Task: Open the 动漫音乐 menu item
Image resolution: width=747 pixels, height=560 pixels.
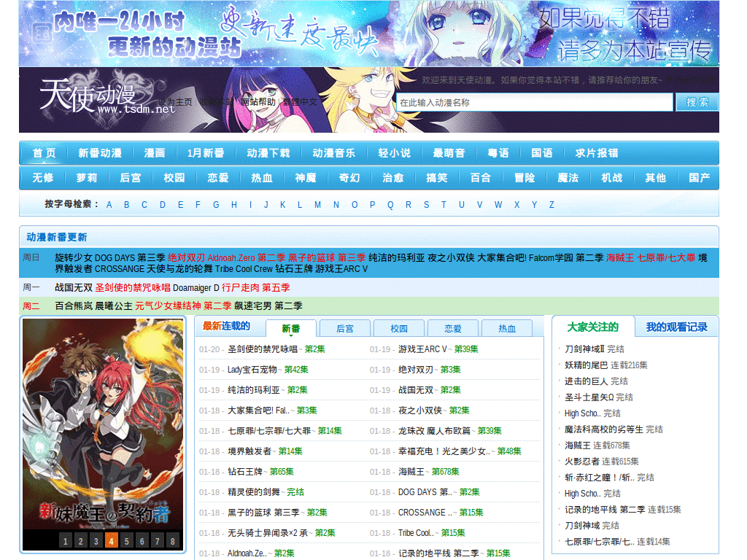Action: 334,153
